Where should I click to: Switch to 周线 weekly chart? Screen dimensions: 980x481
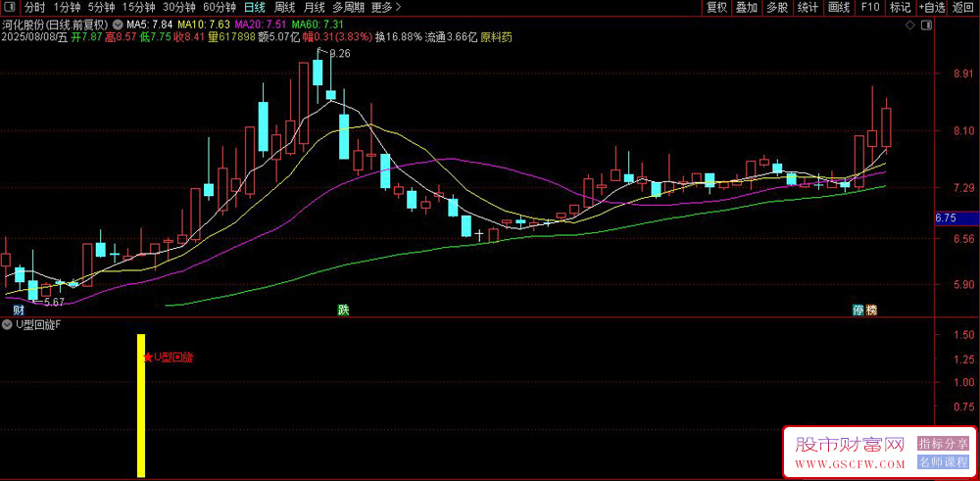pos(284,8)
